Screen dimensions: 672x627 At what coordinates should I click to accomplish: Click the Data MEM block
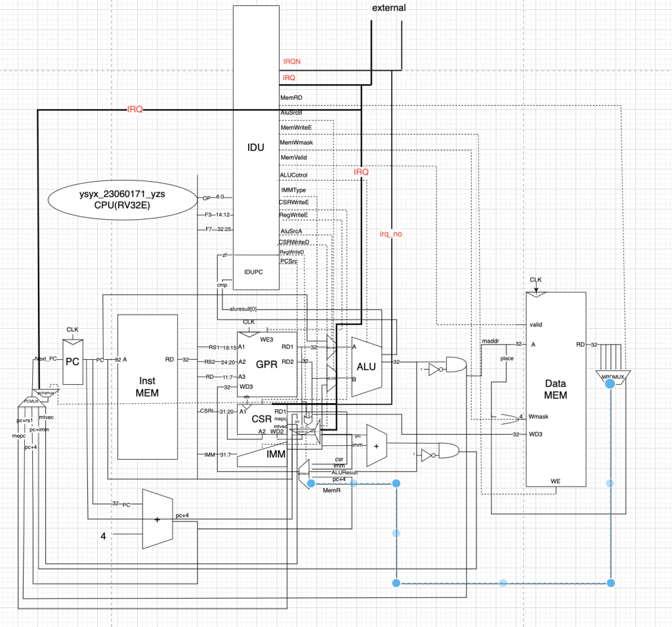pos(555,389)
